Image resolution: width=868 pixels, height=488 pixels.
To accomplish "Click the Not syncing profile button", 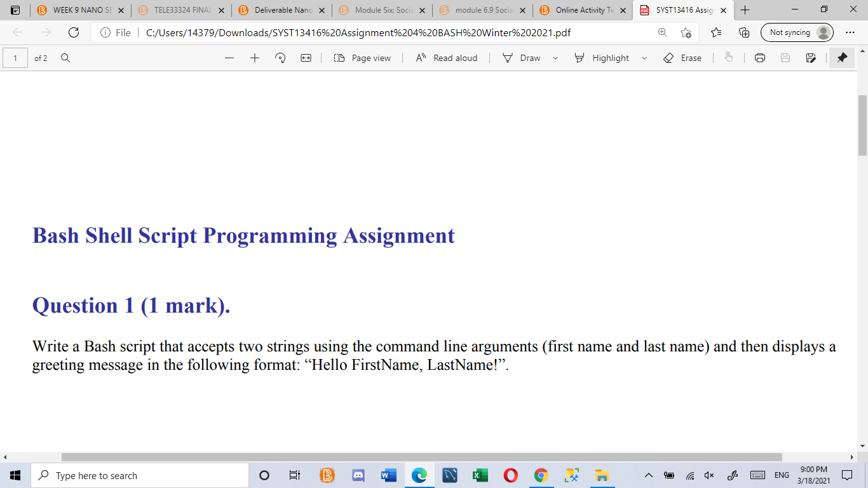I will tap(797, 31).
